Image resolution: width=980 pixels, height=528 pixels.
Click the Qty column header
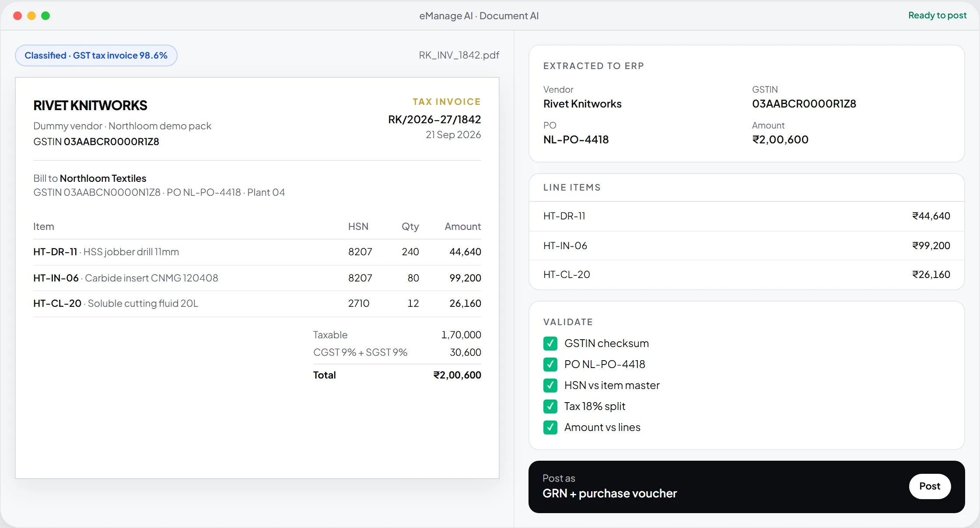point(410,226)
